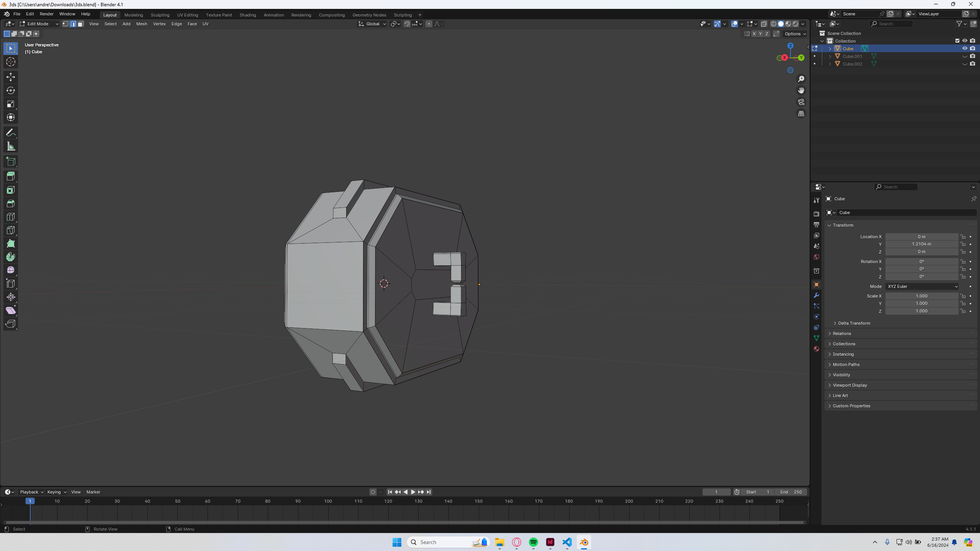Expand the Delta Transform section
This screenshot has width=980, height=551.
tap(854, 323)
